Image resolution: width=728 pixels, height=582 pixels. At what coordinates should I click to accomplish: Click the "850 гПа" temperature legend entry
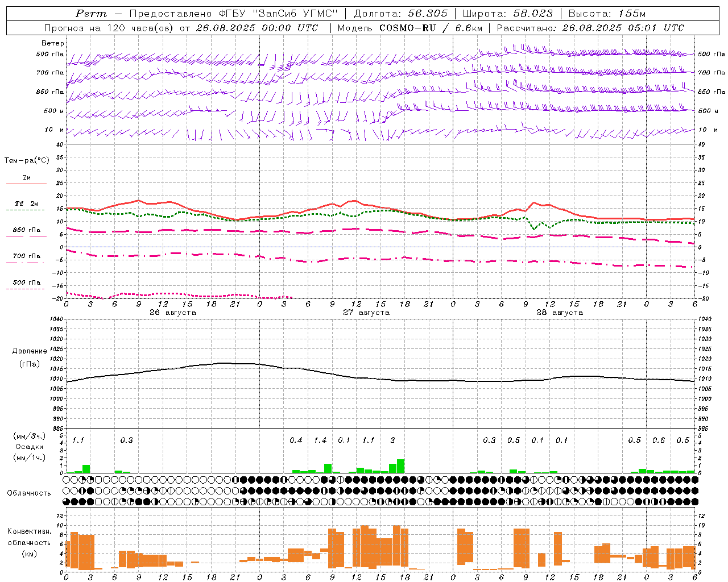[x=26, y=230]
